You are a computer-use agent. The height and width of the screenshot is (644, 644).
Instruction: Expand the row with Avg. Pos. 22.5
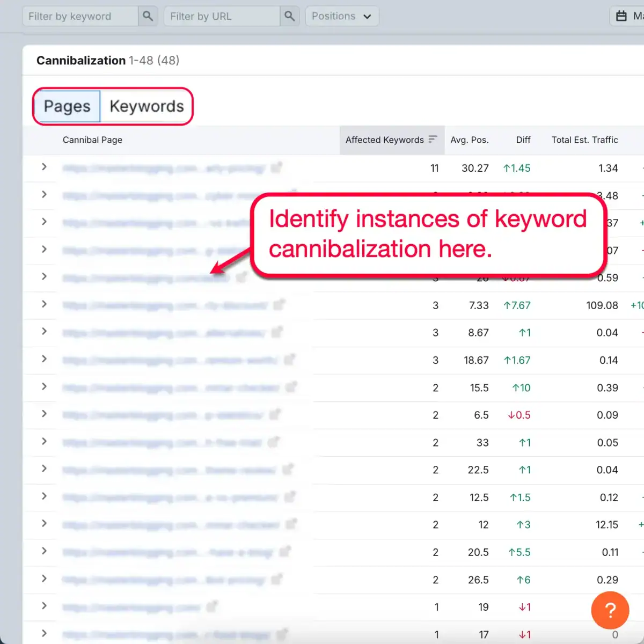point(44,469)
